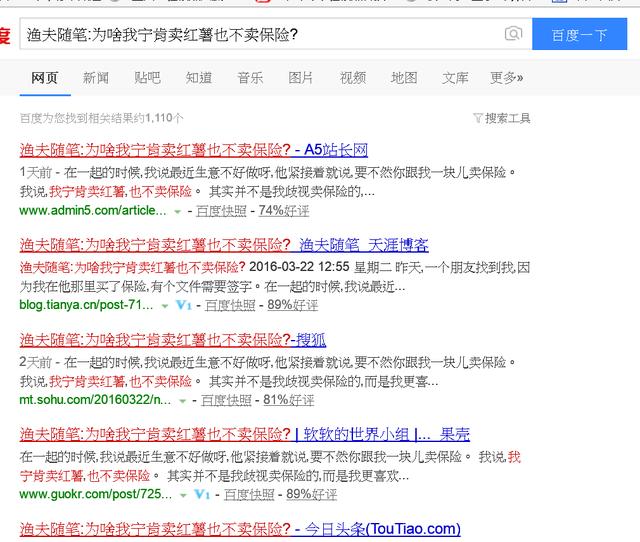This screenshot has width=640, height=542.
Task: Expand dropdown arrow beside blog.tianya.cn URL
Action: point(165,306)
